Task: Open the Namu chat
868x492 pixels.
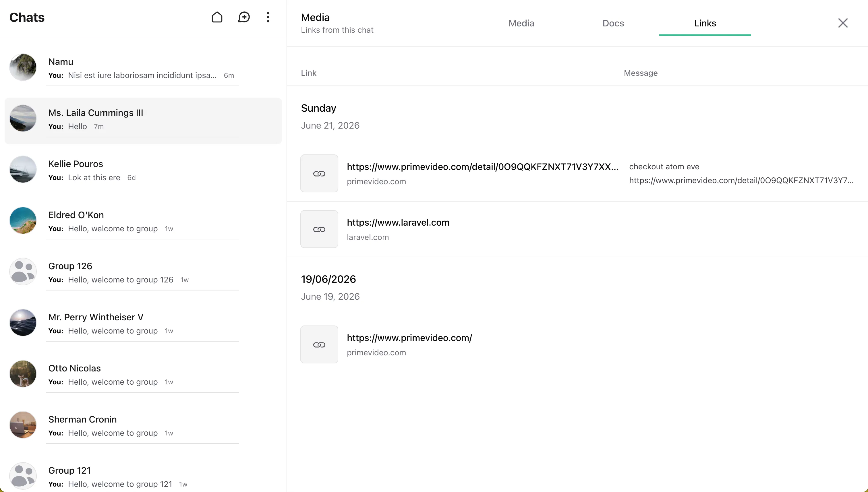Action: tap(143, 67)
